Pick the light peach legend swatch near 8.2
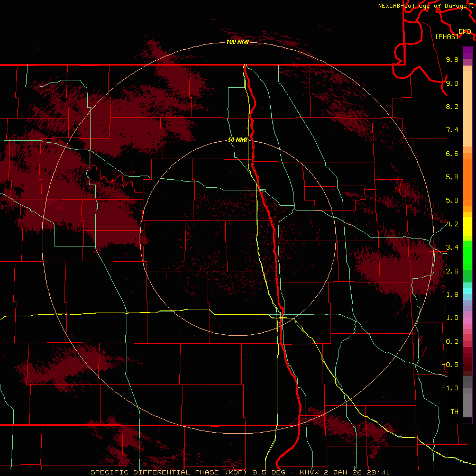Image resolution: width=476 pixels, height=476 pixels. tap(467, 108)
